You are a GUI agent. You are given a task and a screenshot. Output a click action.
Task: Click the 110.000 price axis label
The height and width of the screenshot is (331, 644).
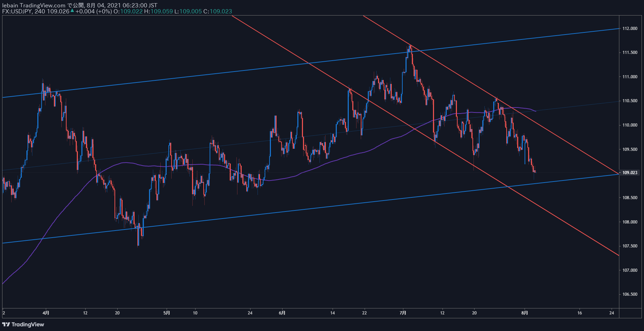(x=630, y=125)
